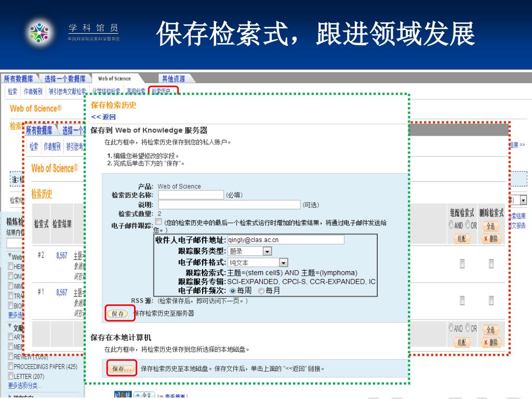The image size is (532, 399).
Task: Click lower 全选 button
Action: point(490,329)
